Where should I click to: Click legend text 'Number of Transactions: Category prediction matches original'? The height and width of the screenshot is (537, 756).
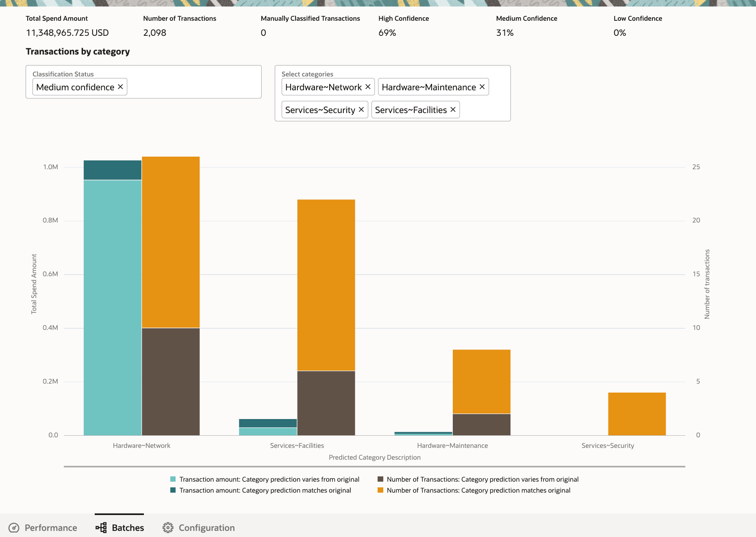(479, 490)
